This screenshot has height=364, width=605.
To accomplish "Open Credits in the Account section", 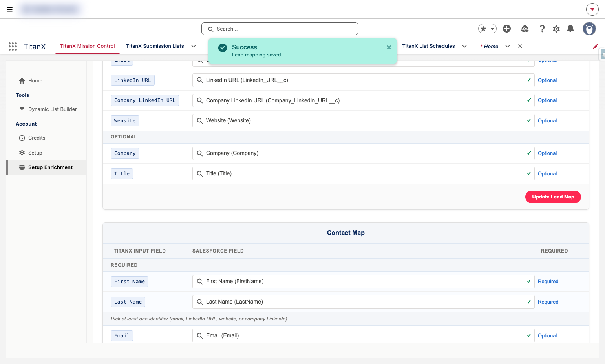I will pos(37,138).
